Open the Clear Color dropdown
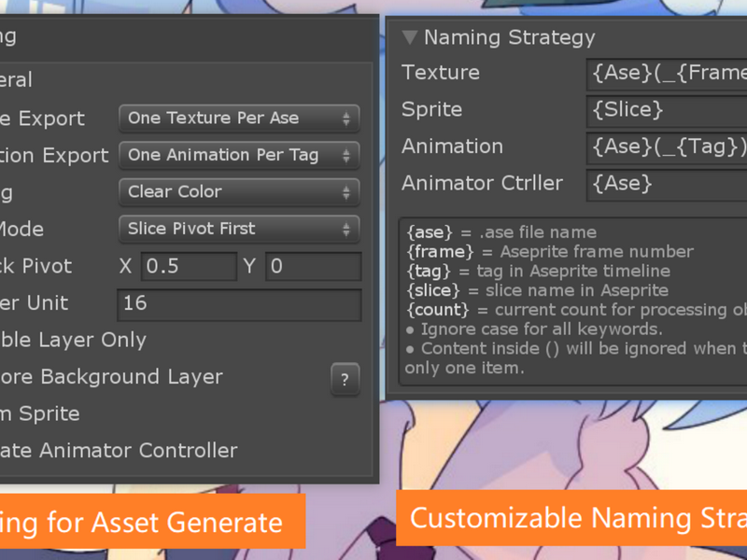The image size is (747, 560). [x=239, y=192]
